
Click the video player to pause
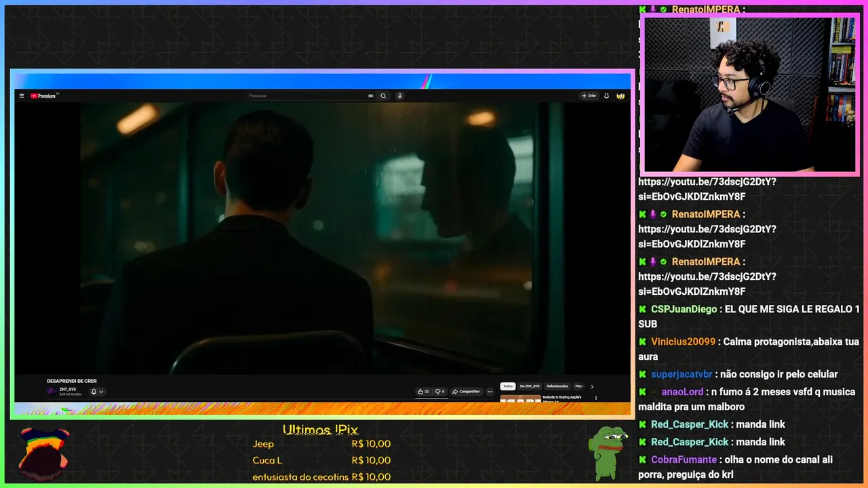click(322, 237)
